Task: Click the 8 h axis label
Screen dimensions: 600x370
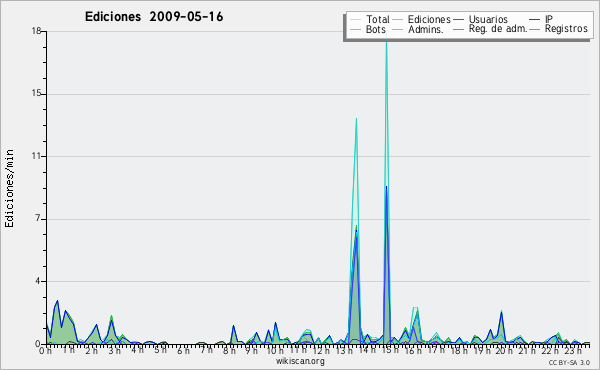Action: click(230, 350)
